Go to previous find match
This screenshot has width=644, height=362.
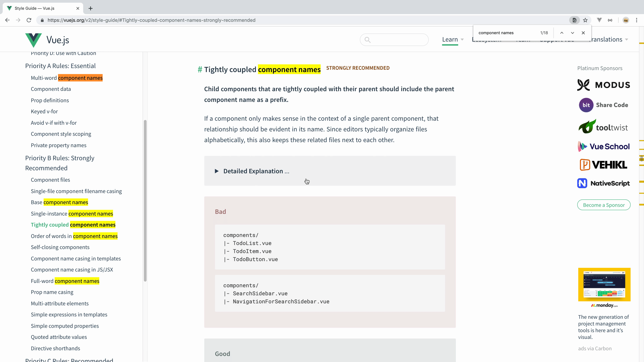tap(562, 33)
